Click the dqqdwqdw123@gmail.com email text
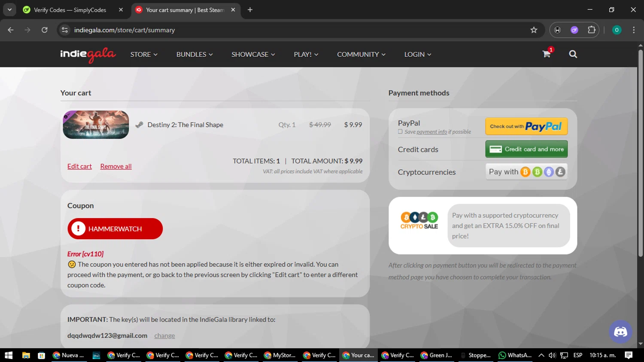 pyautogui.click(x=107, y=336)
